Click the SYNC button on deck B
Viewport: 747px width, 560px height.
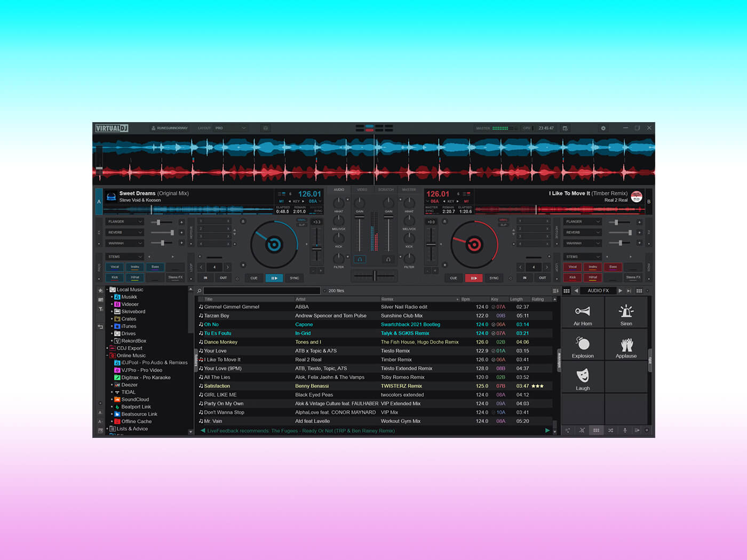[494, 278]
